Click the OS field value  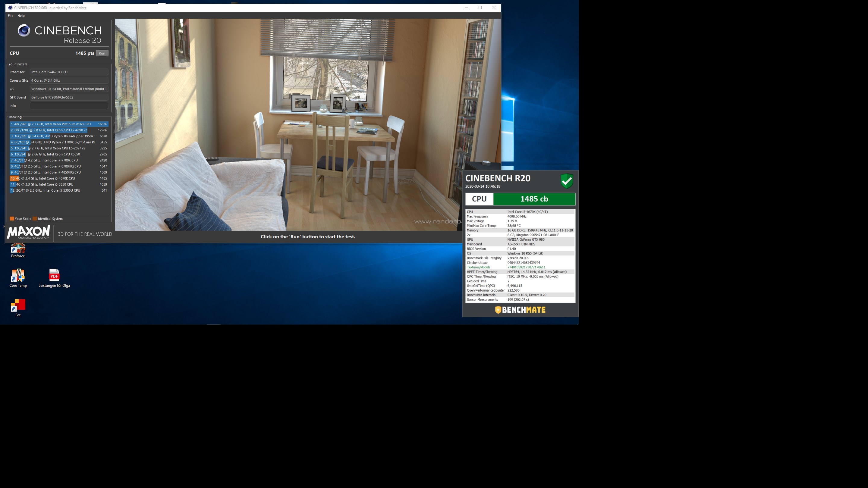click(x=69, y=89)
